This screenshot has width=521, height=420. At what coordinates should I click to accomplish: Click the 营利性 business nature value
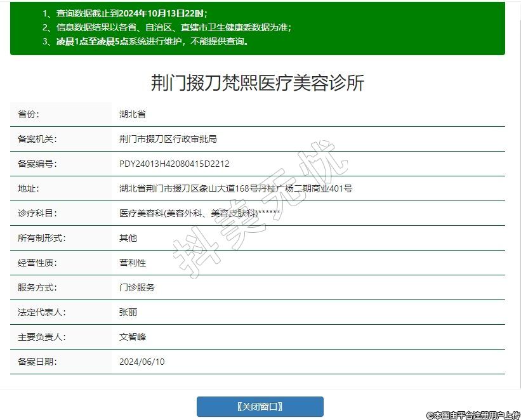133,263
